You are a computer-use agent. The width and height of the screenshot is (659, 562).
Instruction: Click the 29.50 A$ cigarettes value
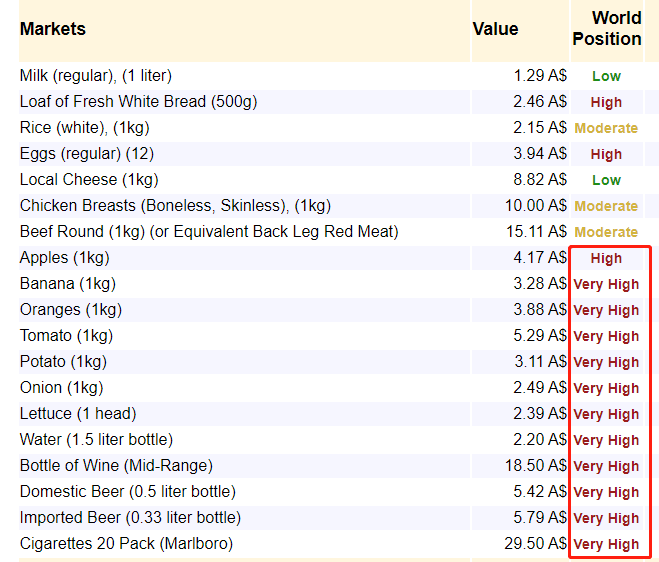point(536,544)
